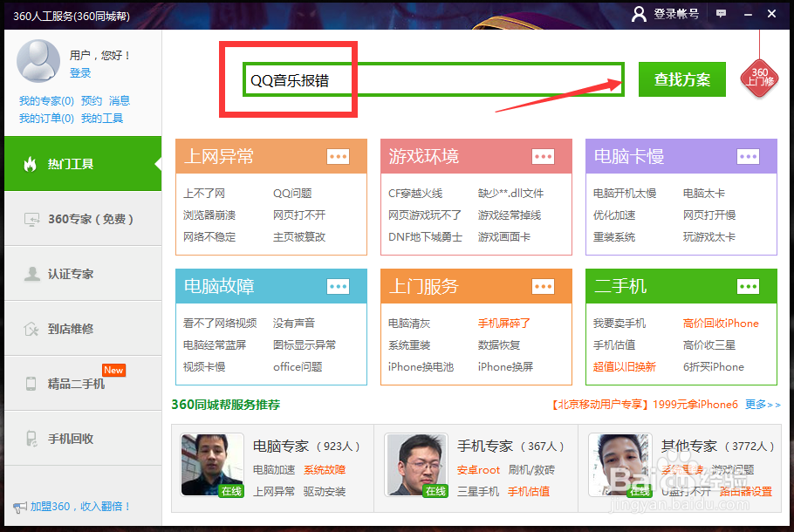This screenshot has width=794, height=532.
Task: Click the 登录 link under the greeting
Action: [80, 73]
